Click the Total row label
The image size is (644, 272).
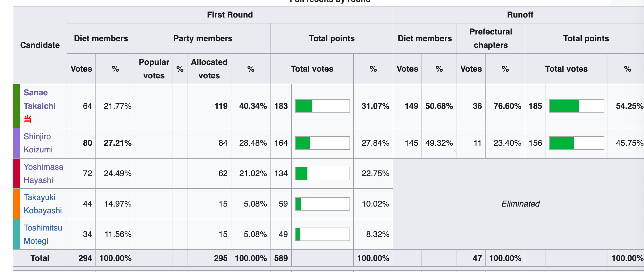click(40, 258)
